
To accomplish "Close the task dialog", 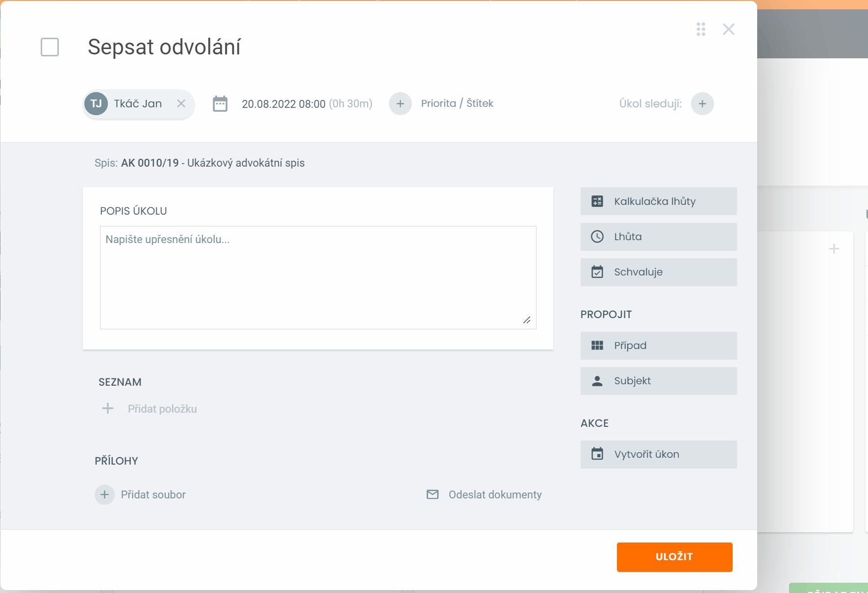I will (x=728, y=29).
